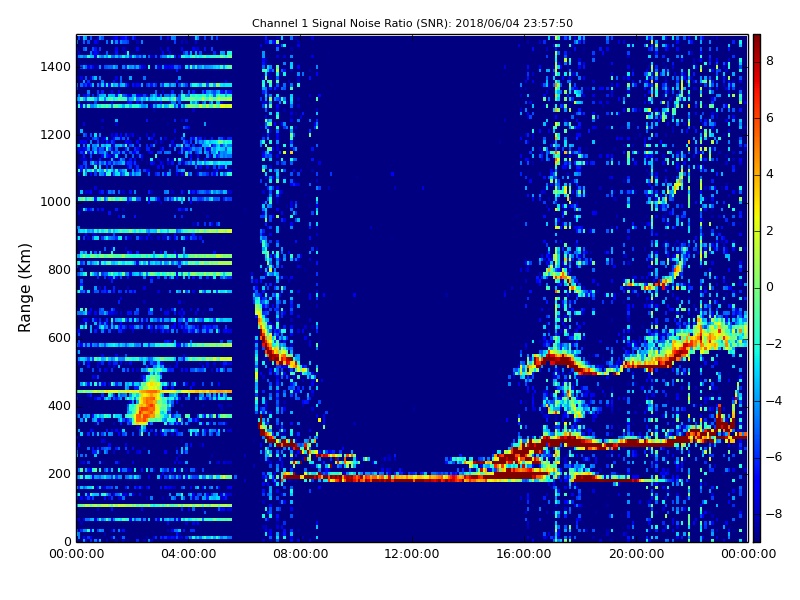800x600 pixels.
Task: Click the colorbar label −4
Action: pos(774,401)
